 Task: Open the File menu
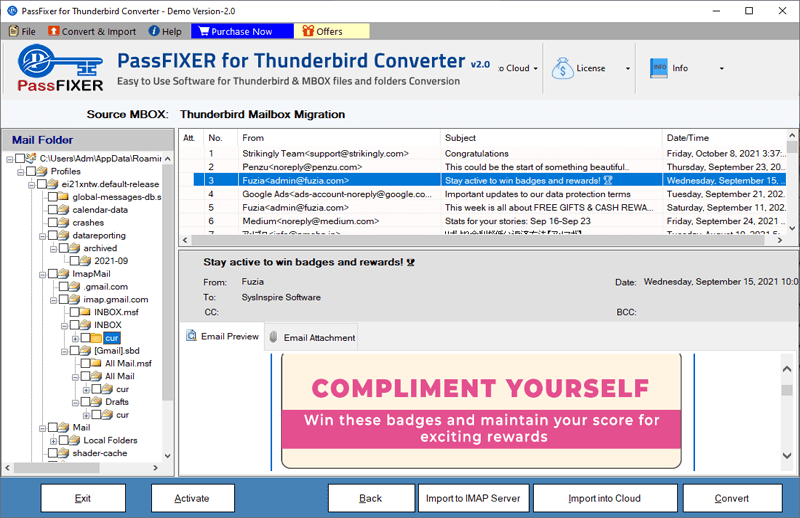22,31
